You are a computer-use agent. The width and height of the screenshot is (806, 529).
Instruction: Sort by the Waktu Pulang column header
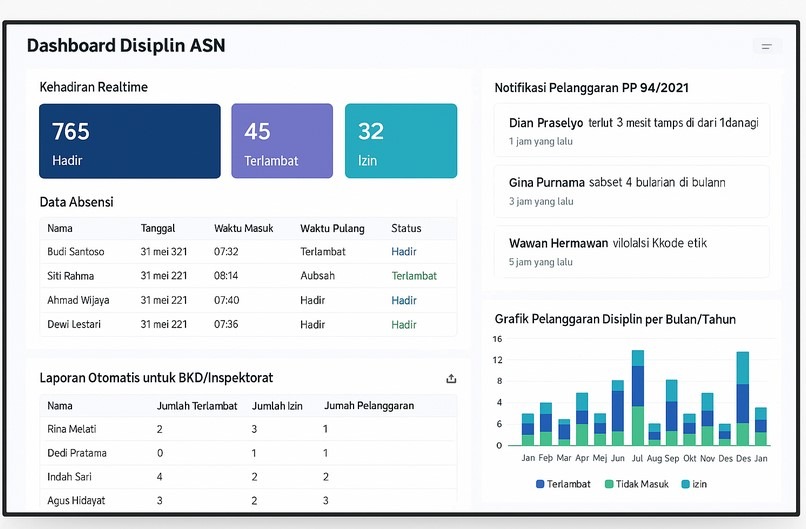point(332,228)
